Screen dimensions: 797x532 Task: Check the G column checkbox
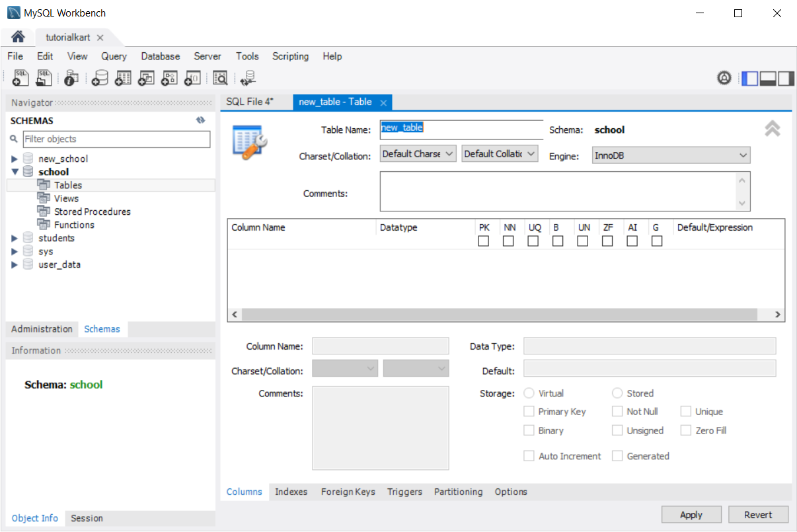coord(657,241)
